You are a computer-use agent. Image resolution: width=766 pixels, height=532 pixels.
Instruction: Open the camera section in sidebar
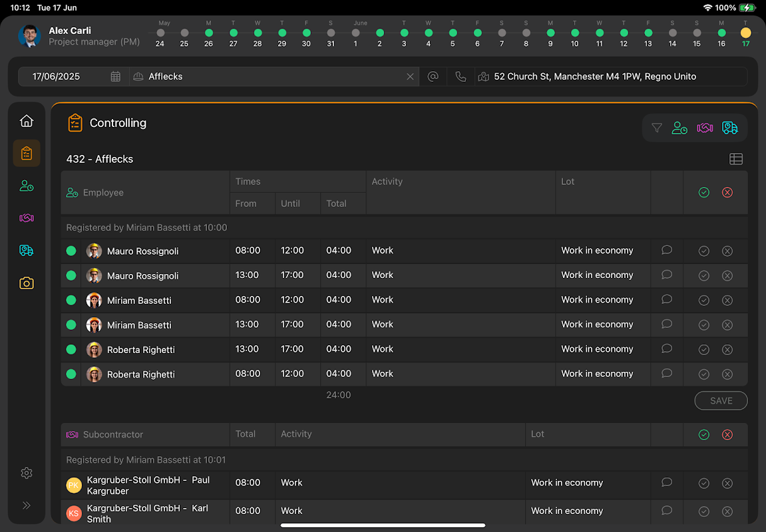click(27, 283)
